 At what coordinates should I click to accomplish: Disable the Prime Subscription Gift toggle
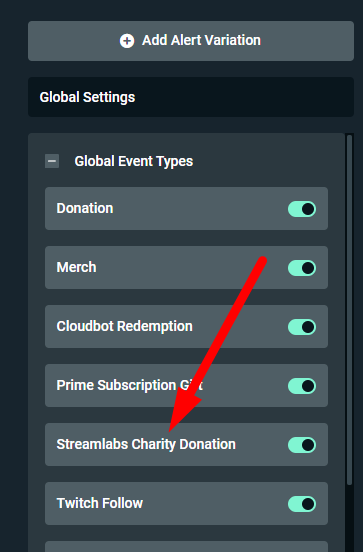coord(302,386)
